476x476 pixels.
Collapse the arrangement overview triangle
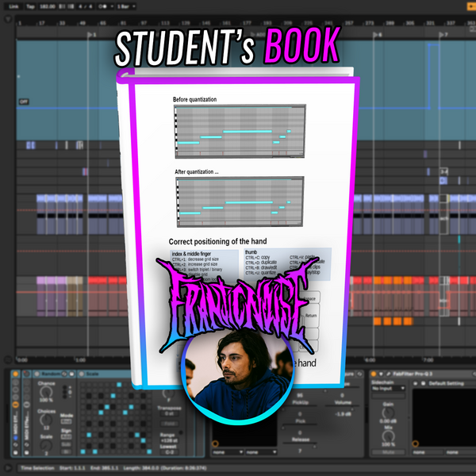[8, 20]
